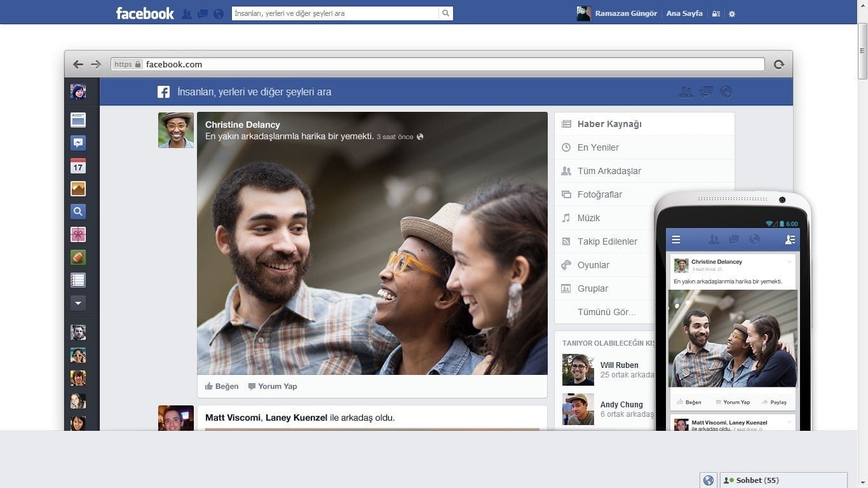Click the mockup browser back arrow
The height and width of the screenshot is (488, 868).
(x=78, y=64)
